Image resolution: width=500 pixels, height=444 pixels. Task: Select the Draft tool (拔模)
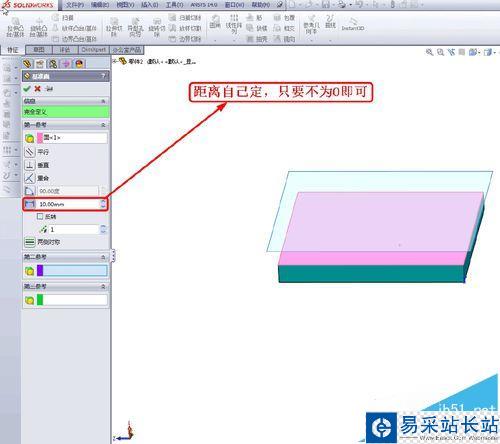point(257,28)
